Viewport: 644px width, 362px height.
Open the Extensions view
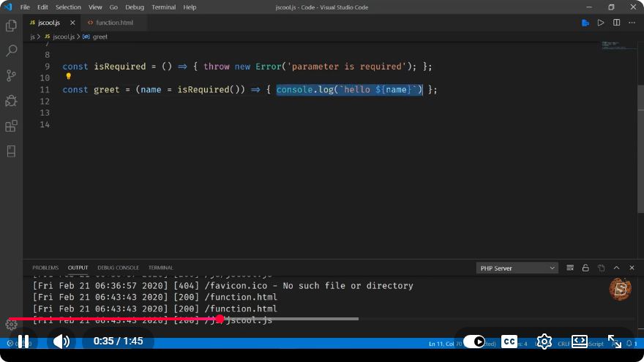[11, 126]
